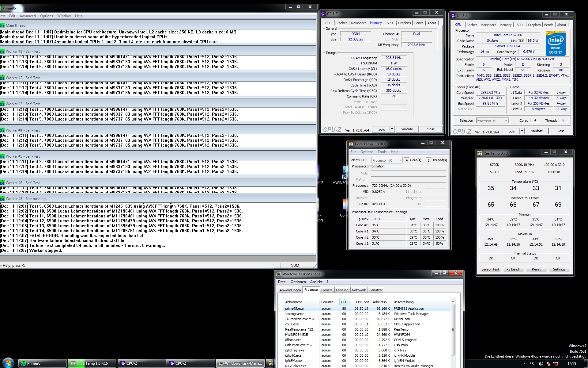
Task: Click the Main thread window icon in Prime95
Action: pos(2,25)
